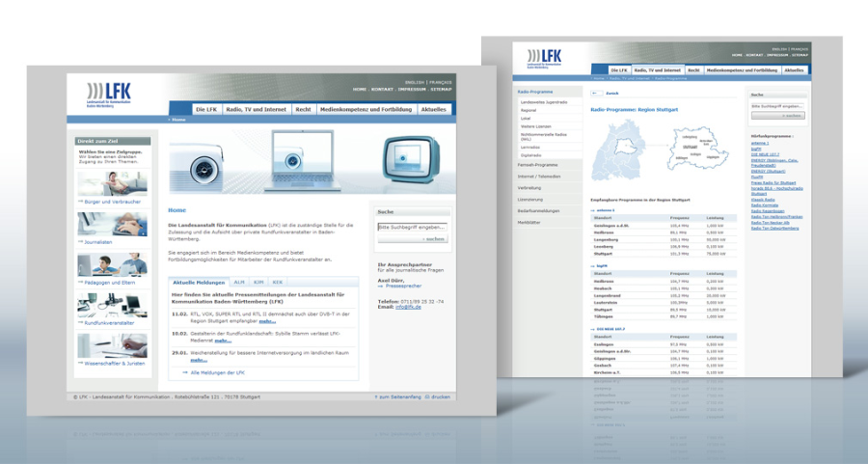Select Landesweites Jugendradio in the sidebar
Image resolution: width=868 pixels, height=464 pixels.
pos(546,101)
